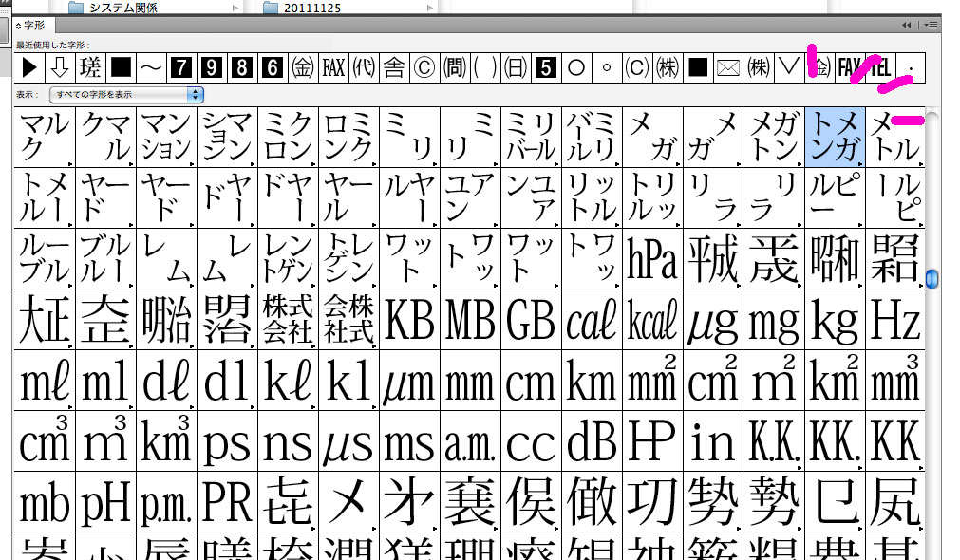Choose the マンション horizontal glyph cell

pyautogui.click(x=166, y=137)
